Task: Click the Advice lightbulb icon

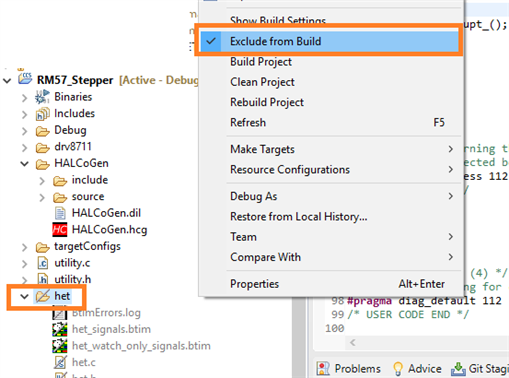Action: 398,369
